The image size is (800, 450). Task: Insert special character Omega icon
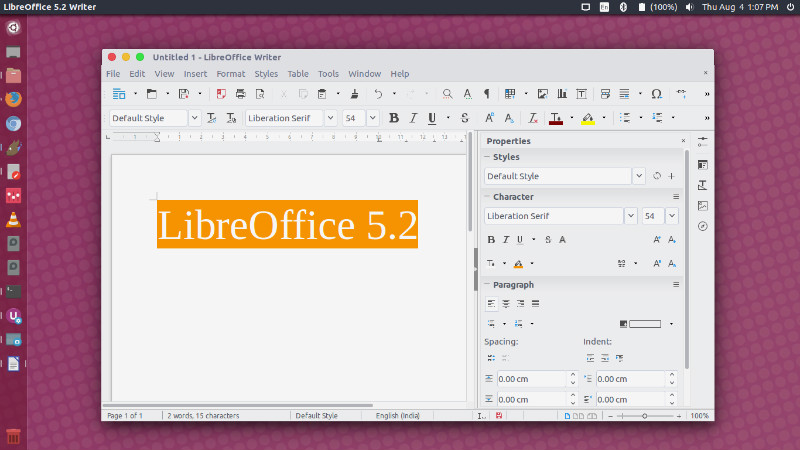point(657,94)
